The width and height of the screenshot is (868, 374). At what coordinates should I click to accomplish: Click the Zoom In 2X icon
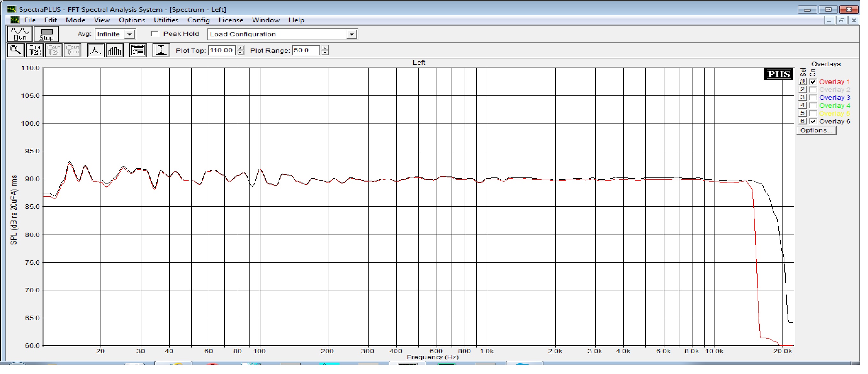[35, 50]
